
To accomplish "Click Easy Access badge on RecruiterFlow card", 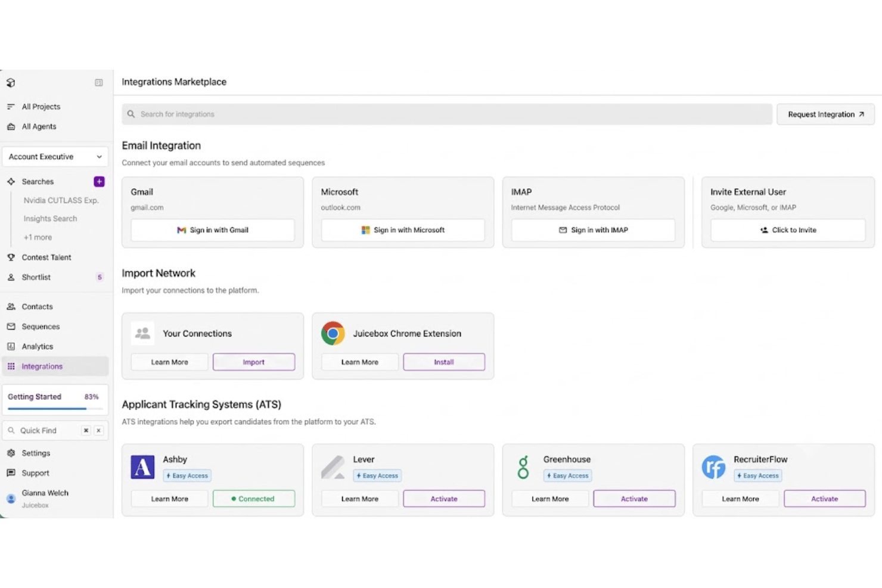I will [758, 475].
